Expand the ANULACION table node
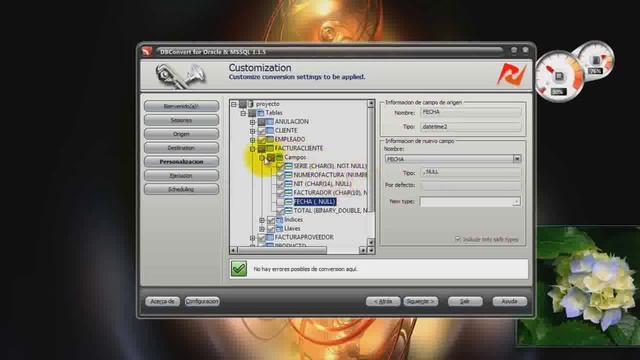This screenshot has width=640, height=360. pos(253,122)
